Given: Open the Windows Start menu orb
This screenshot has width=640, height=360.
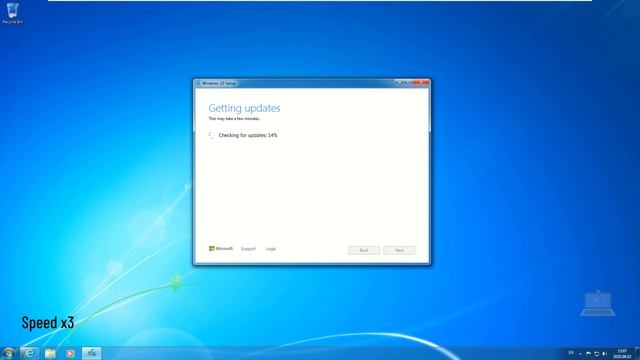Looking at the screenshot, I should coord(8,353).
